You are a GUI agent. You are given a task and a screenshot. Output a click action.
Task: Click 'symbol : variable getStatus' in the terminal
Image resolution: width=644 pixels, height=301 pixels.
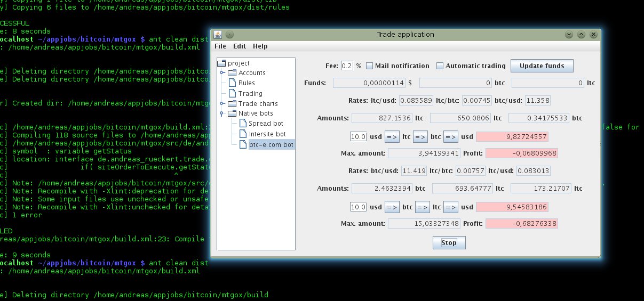pyautogui.click(x=66, y=151)
